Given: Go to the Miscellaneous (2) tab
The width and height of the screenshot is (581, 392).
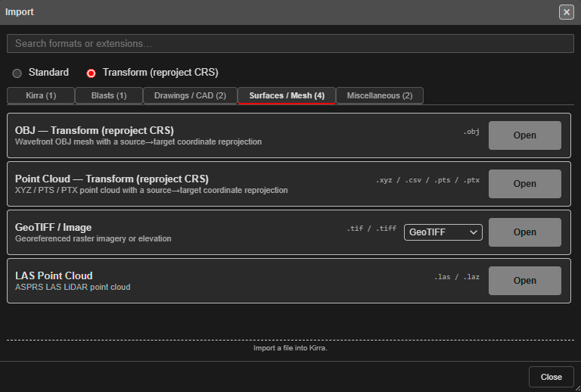Looking at the screenshot, I should coord(380,95).
